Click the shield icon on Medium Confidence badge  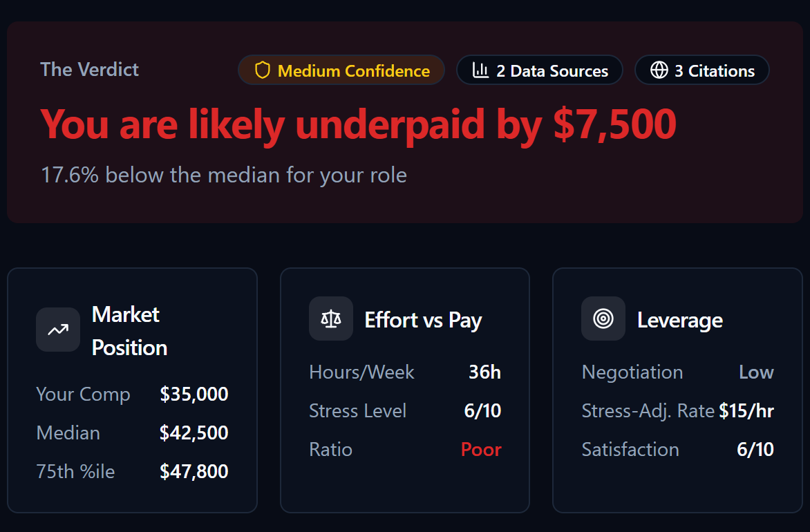[x=263, y=70]
